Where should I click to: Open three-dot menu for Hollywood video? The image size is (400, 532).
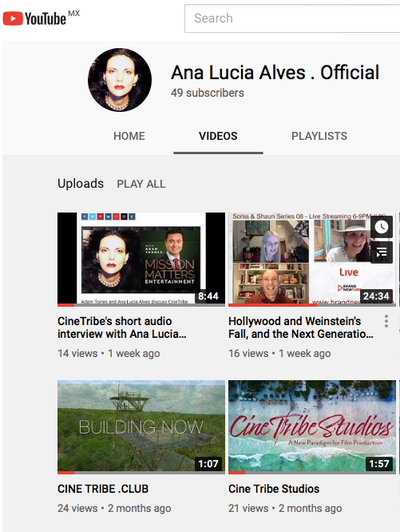386,321
